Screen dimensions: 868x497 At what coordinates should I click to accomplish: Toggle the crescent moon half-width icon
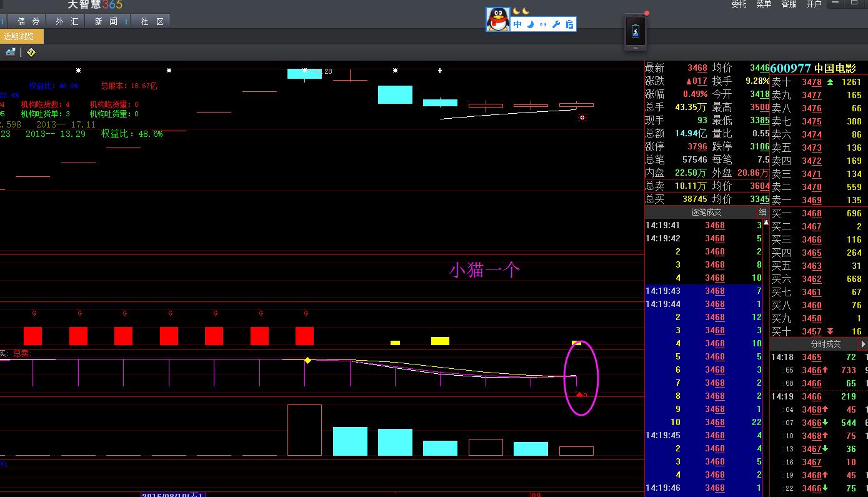click(530, 24)
